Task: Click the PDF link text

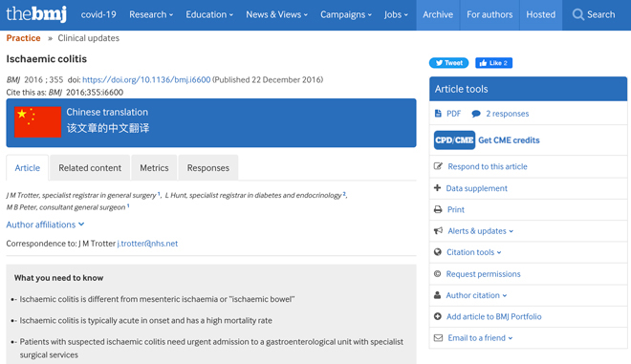Action: pos(453,114)
